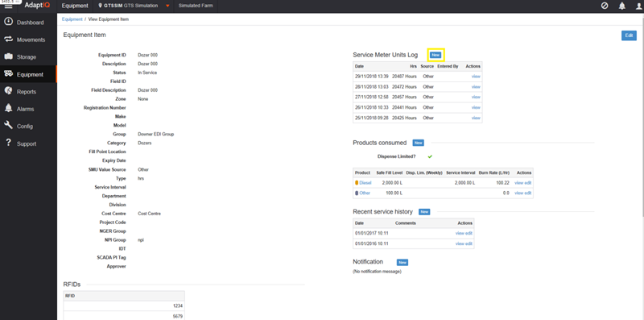Click view in the Diesel row

[x=518, y=183]
